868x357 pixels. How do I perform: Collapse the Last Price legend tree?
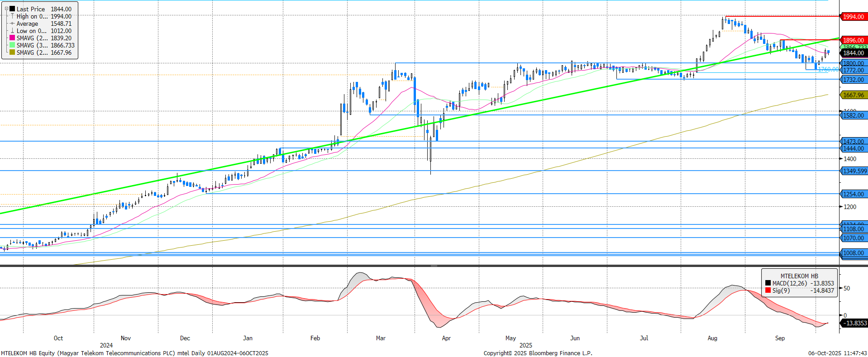click(6, 9)
